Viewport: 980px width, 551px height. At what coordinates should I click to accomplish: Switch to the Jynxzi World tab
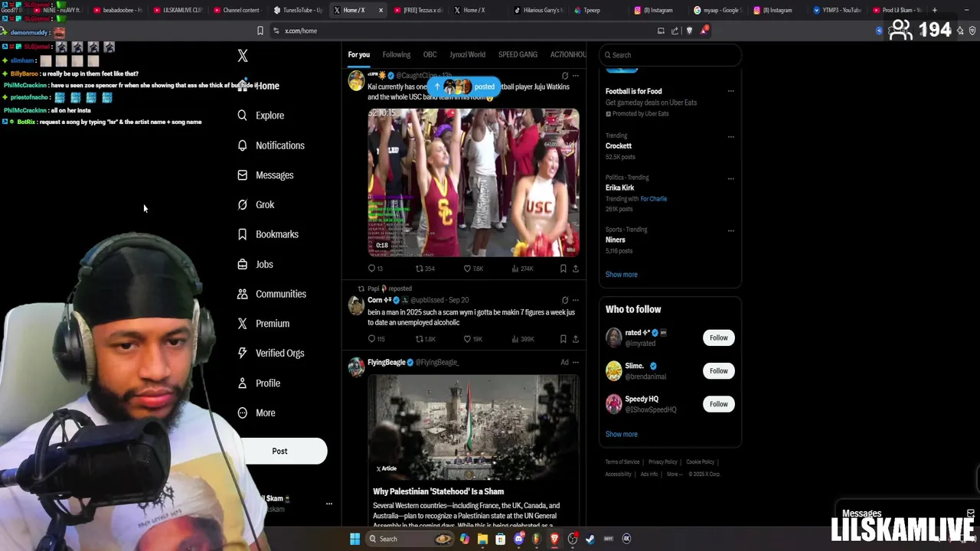click(x=468, y=55)
